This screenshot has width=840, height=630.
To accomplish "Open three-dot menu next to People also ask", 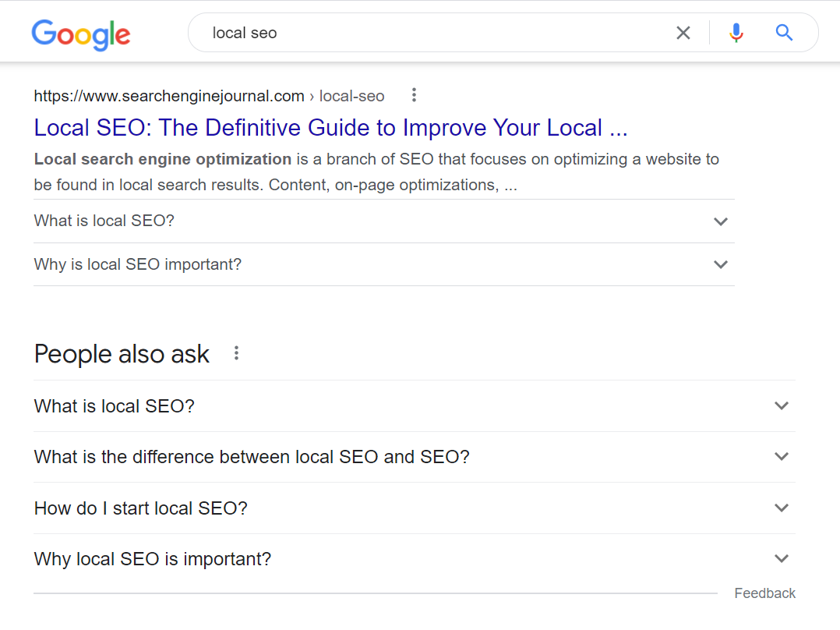I will coord(236,353).
